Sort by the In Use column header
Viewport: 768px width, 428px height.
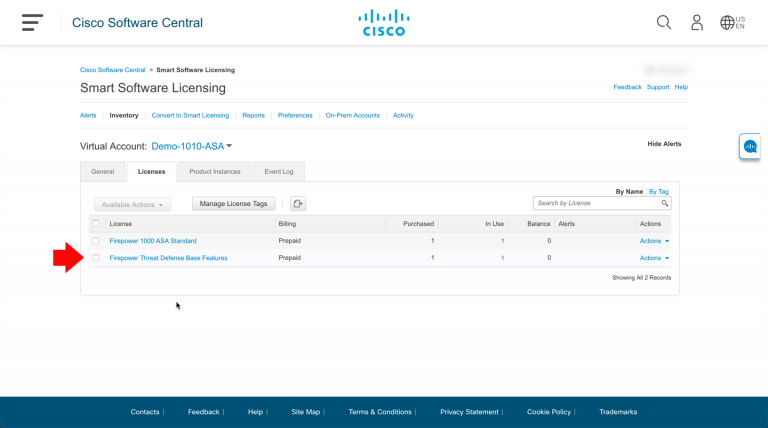[494, 224]
